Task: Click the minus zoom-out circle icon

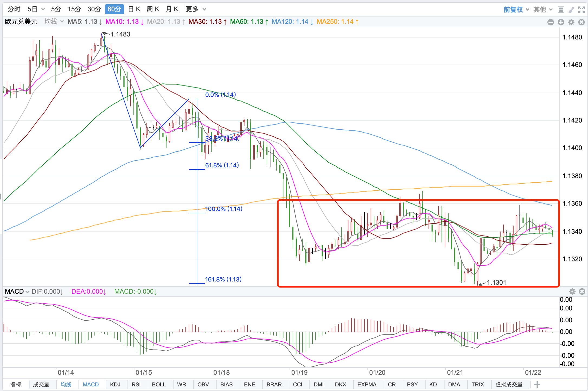Action: click(550, 22)
